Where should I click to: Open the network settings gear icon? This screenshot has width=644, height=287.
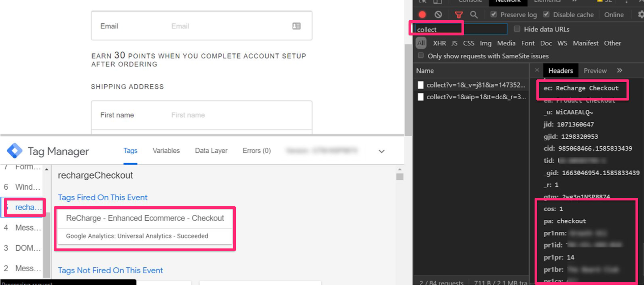coord(640,15)
